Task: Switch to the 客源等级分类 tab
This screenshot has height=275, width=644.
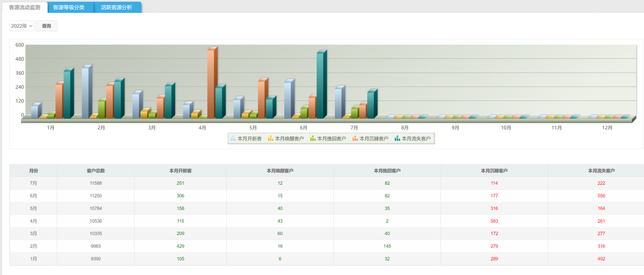Action: coord(69,8)
